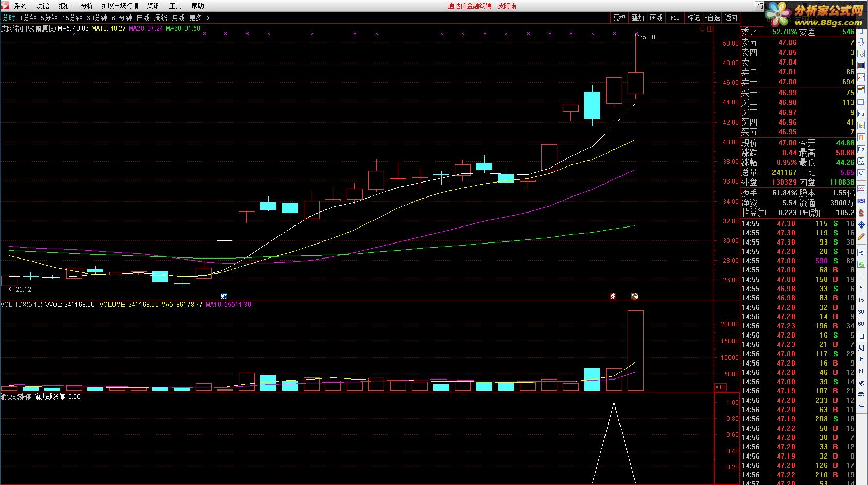Click the F10 button in chart header

click(675, 18)
